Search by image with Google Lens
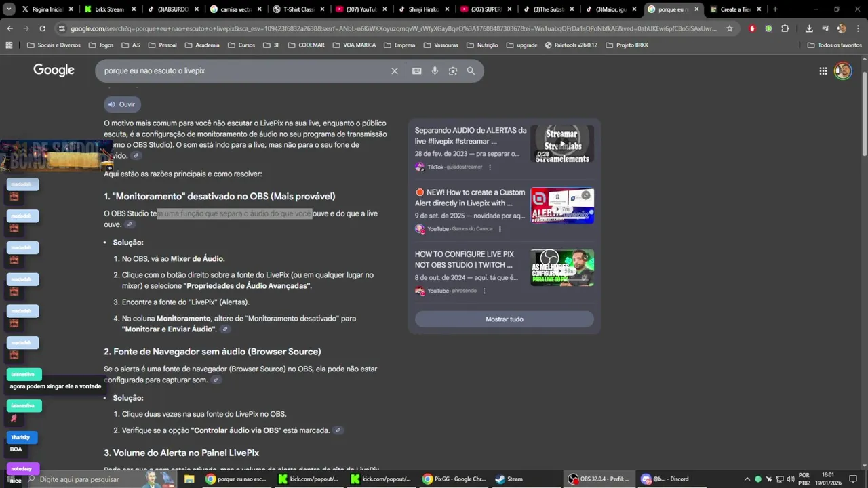This screenshot has height=488, width=868. (453, 71)
